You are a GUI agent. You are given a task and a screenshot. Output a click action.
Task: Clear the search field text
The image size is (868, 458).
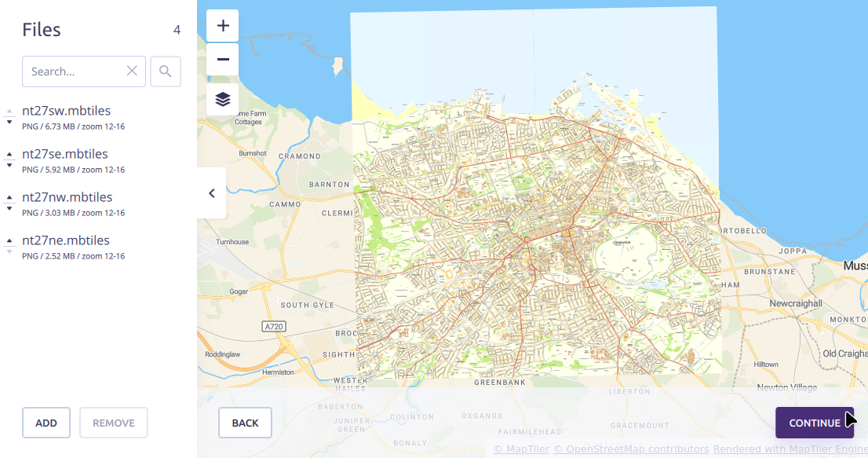click(132, 71)
